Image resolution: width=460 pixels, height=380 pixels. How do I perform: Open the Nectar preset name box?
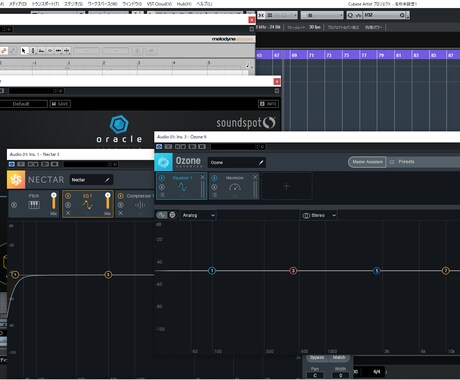(91, 180)
